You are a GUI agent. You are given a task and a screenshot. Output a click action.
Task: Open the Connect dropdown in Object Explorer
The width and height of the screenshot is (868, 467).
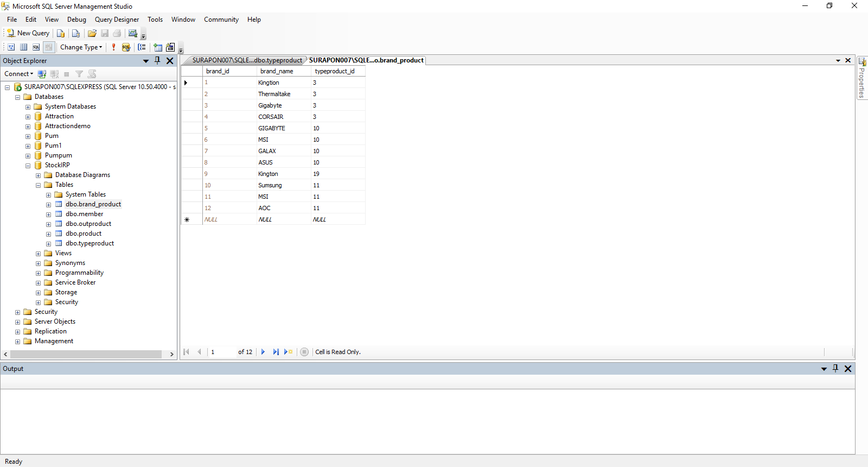(18, 74)
